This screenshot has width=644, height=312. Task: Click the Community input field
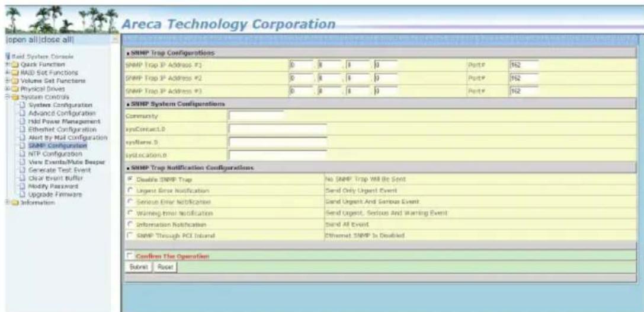tap(256, 116)
